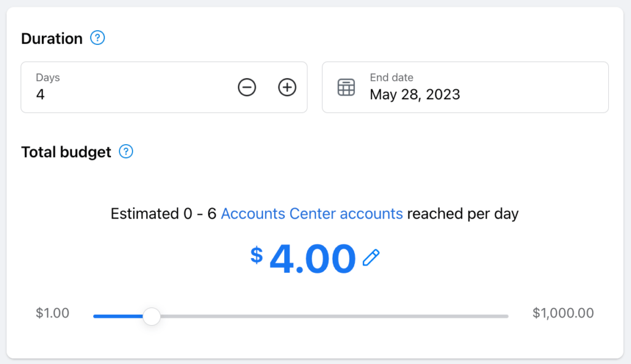Focus the Days value showing 4
This screenshot has width=631, height=364.
click(x=41, y=95)
